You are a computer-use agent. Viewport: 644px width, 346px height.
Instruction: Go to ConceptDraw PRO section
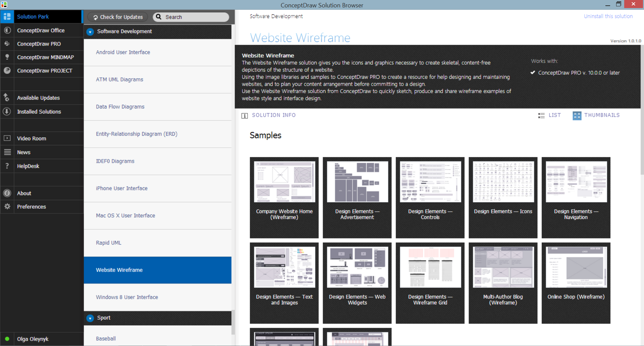(42, 44)
